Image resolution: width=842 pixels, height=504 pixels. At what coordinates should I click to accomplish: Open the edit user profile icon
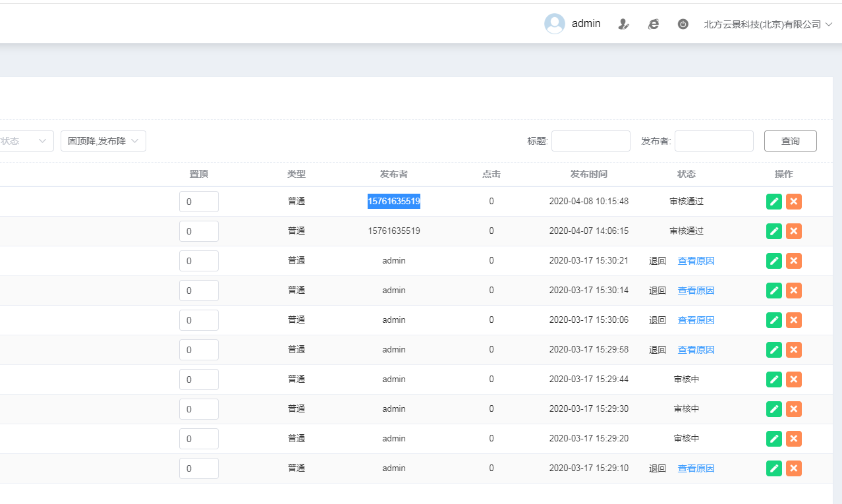(623, 24)
